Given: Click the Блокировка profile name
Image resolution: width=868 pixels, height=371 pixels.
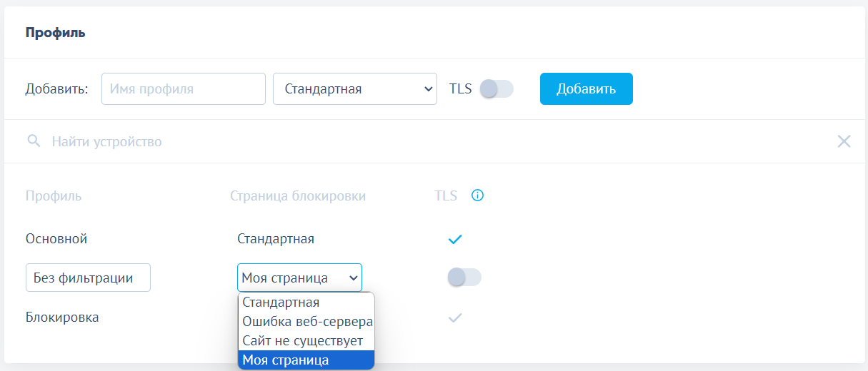Looking at the screenshot, I should pyautogui.click(x=62, y=317).
